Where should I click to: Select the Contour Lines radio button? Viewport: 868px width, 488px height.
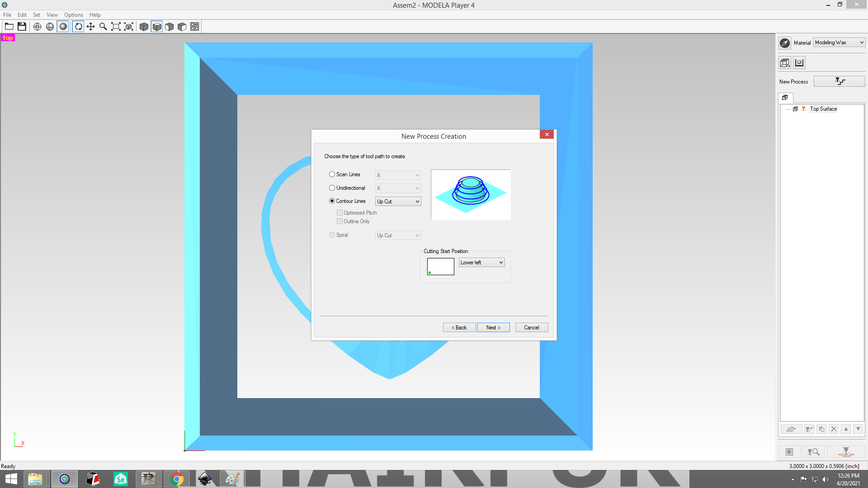332,201
